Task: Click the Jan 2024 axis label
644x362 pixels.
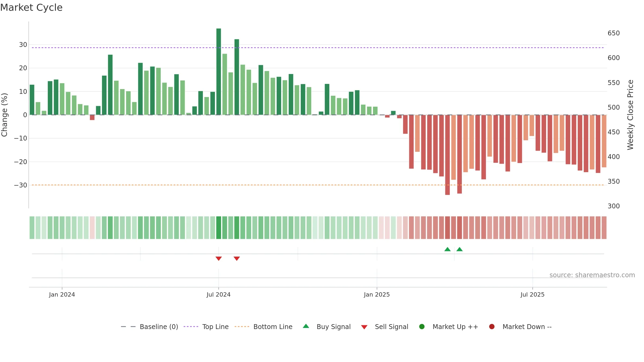Action: click(x=62, y=294)
